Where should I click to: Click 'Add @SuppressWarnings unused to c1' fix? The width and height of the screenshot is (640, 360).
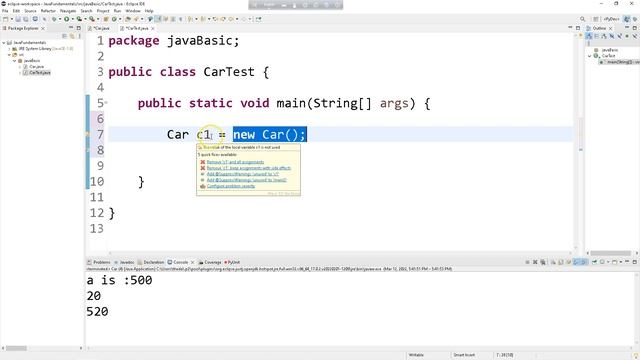(x=242, y=174)
